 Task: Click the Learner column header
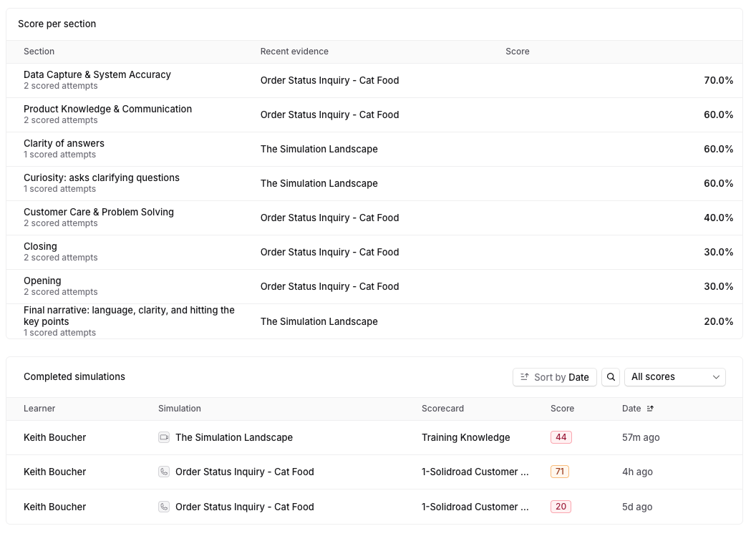tap(39, 409)
